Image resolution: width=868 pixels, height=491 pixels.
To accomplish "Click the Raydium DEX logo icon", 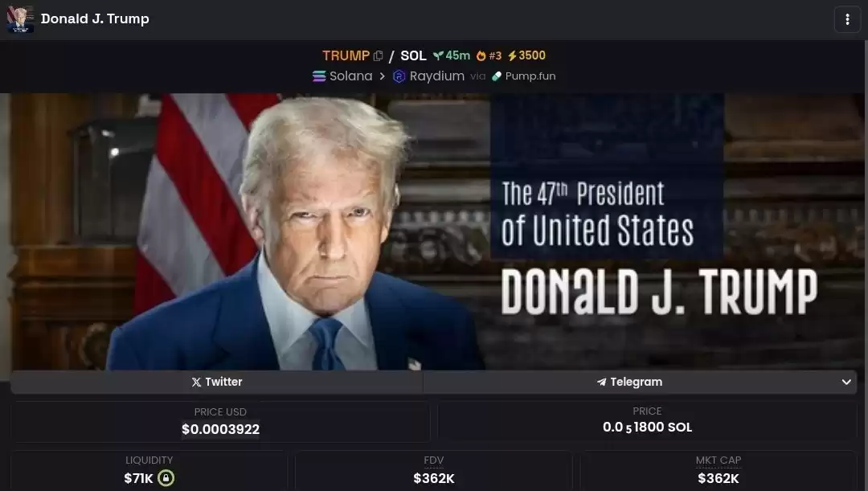I will point(399,76).
